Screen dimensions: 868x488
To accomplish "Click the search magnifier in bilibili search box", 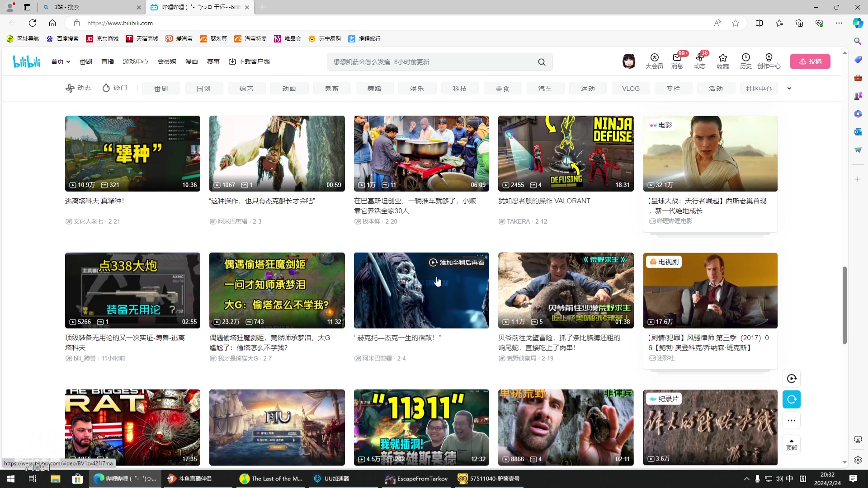I will click(542, 62).
